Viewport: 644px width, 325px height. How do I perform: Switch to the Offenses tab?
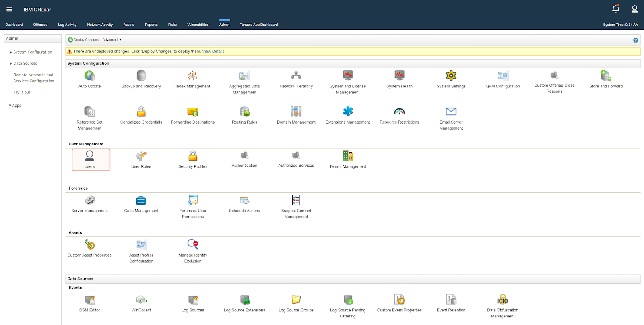point(40,25)
